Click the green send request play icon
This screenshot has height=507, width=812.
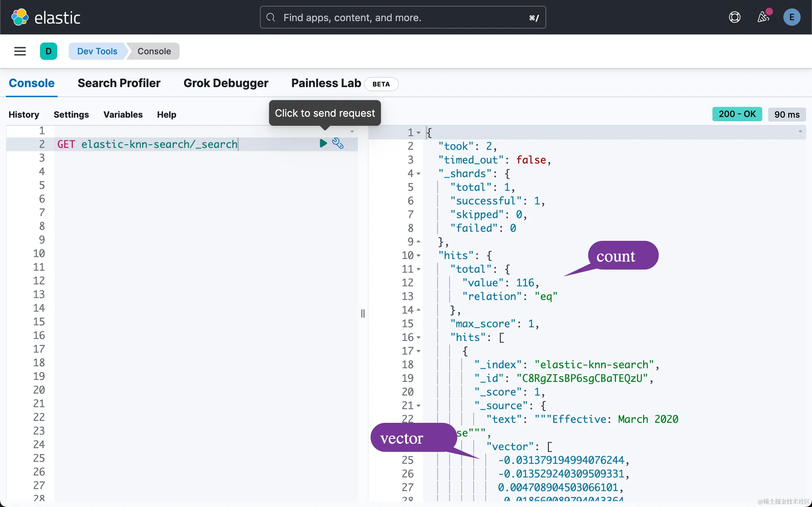323,144
